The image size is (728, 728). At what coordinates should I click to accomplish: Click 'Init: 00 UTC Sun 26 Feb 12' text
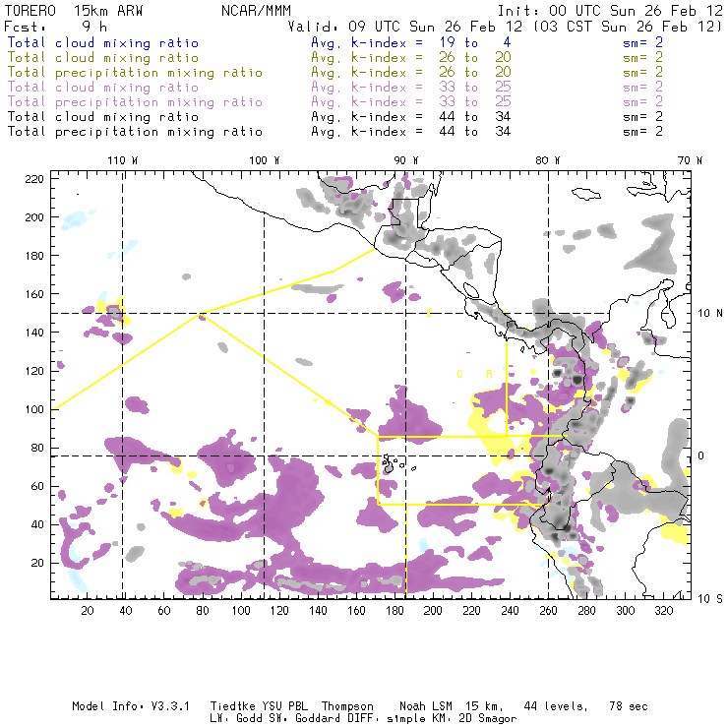tap(610, 10)
